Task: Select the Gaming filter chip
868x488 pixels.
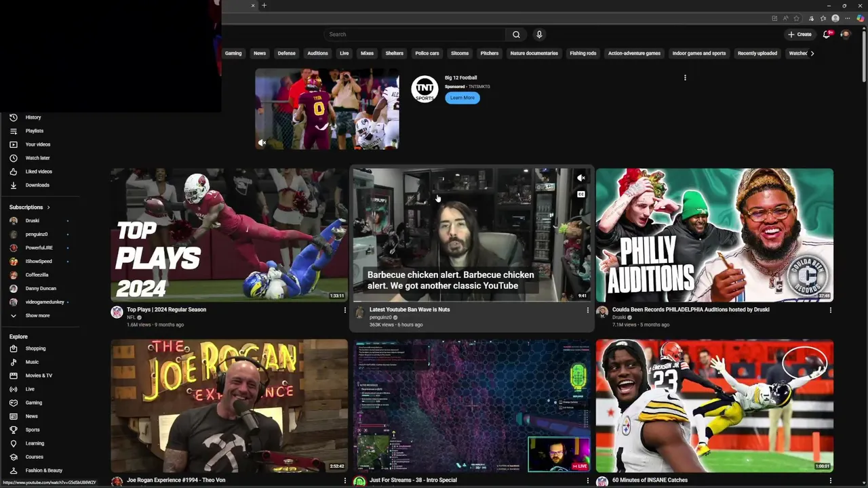Action: [233, 54]
